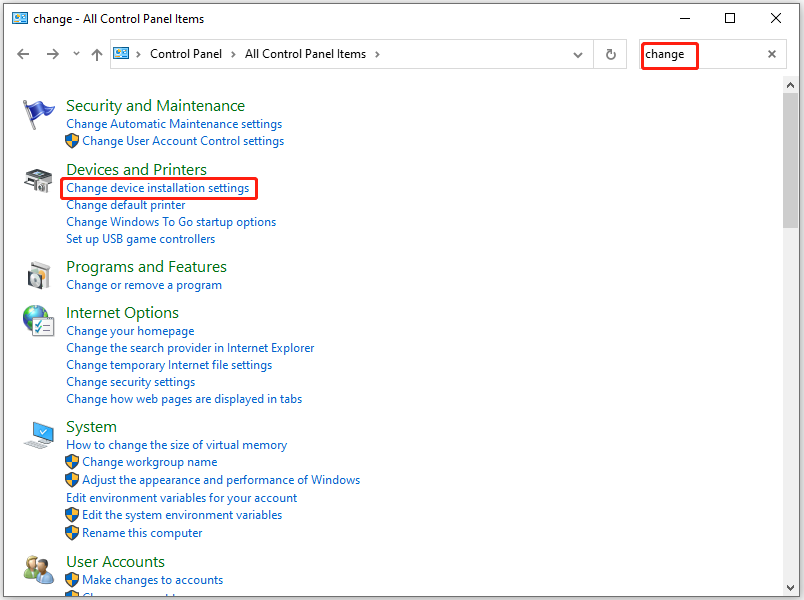804x600 pixels.
Task: Click the Security and Maintenance flag icon
Action: (38, 114)
